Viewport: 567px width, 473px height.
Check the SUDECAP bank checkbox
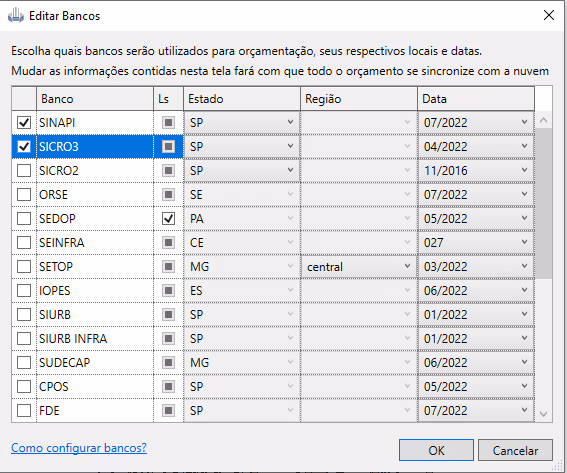tap(24, 362)
